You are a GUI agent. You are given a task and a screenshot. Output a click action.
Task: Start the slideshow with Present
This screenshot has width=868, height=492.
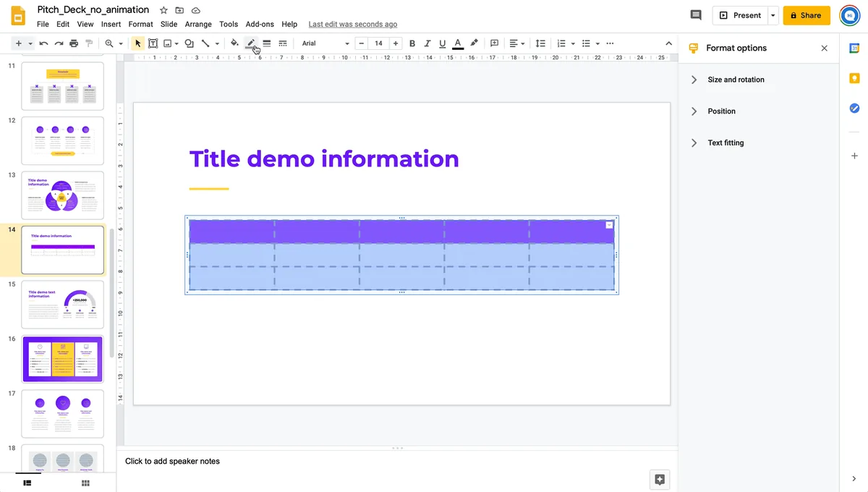click(x=740, y=15)
